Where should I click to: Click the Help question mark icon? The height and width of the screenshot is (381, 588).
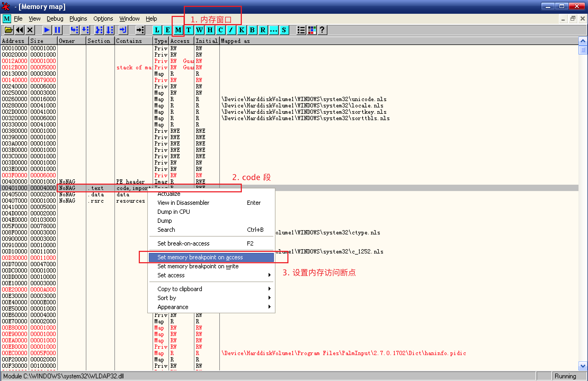[322, 30]
